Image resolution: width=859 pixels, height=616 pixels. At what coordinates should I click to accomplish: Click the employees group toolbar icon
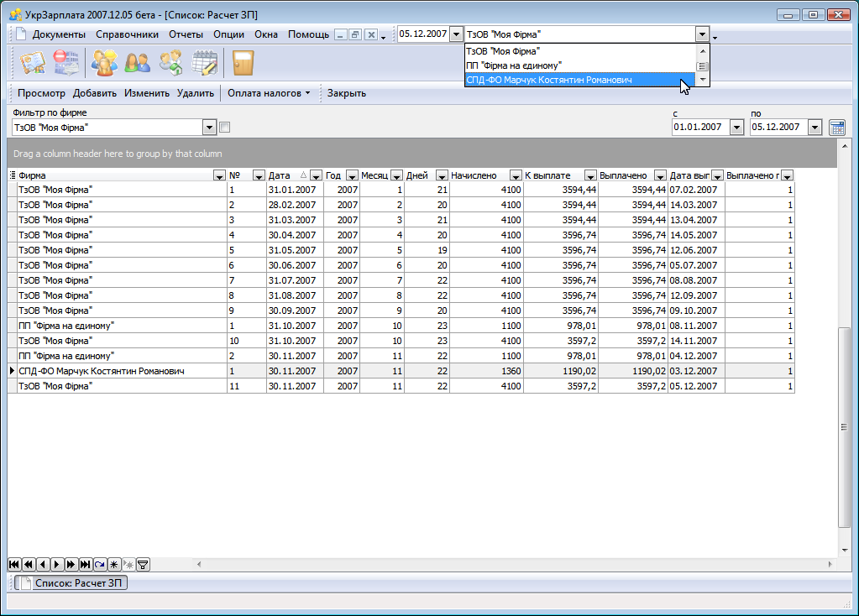point(105,63)
